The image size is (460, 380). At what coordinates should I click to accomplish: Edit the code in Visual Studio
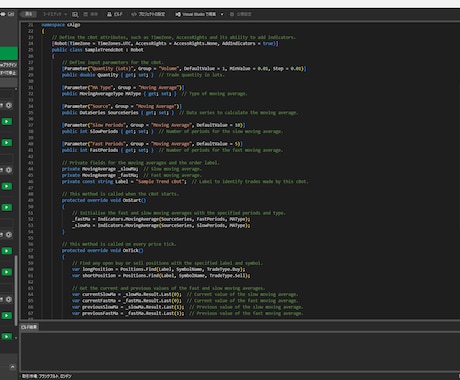(195, 14)
